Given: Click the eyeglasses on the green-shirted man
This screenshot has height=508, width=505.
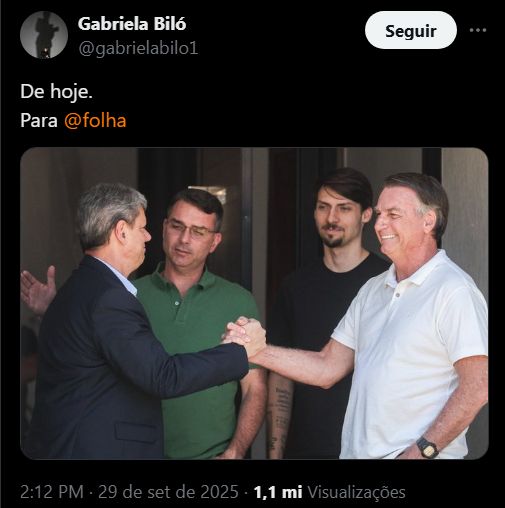Looking at the screenshot, I should tap(190, 228).
